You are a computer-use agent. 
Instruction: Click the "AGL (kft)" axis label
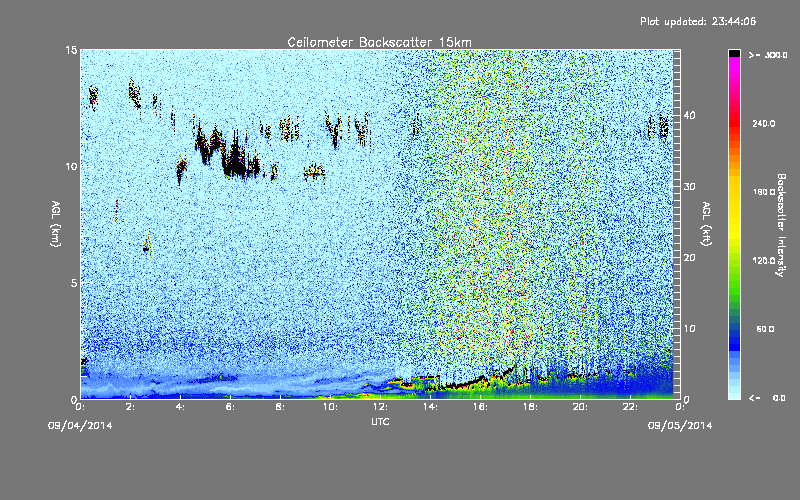pyautogui.click(x=706, y=224)
